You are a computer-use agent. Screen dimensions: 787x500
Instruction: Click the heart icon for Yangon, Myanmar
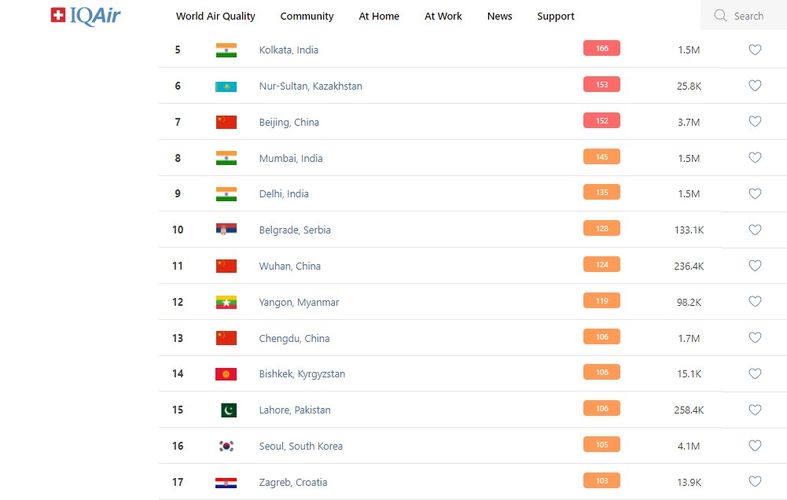(755, 302)
